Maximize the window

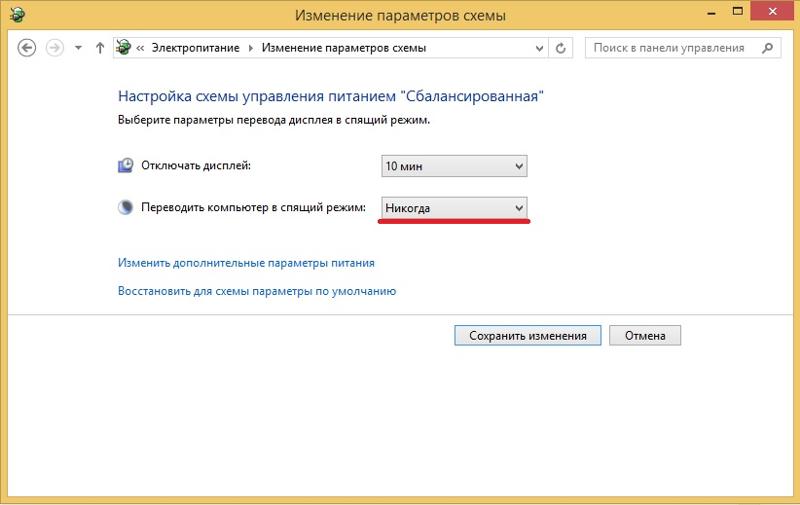pos(737,11)
